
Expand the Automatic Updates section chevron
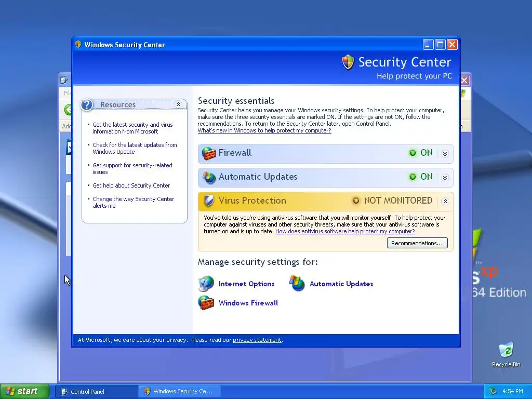445,178
